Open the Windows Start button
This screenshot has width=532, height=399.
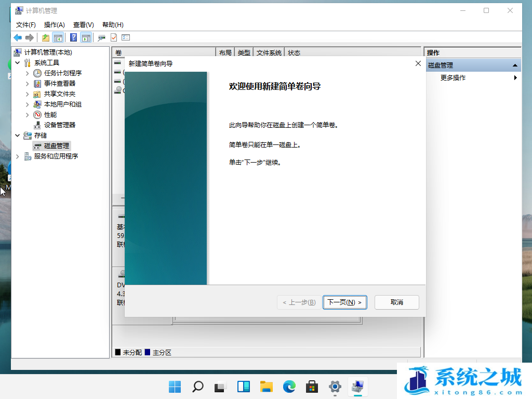[175, 387]
